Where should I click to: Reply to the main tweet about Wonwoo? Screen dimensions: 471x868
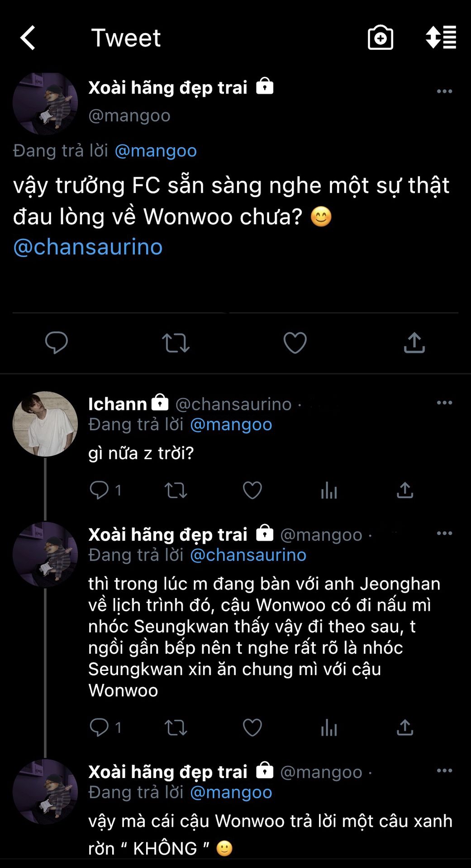(57, 342)
